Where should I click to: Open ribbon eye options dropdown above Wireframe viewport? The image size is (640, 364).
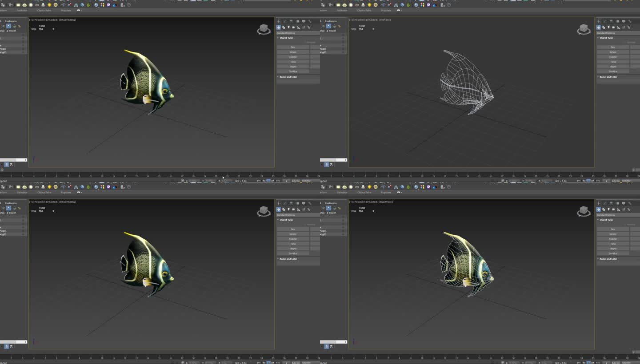(x=400, y=10)
